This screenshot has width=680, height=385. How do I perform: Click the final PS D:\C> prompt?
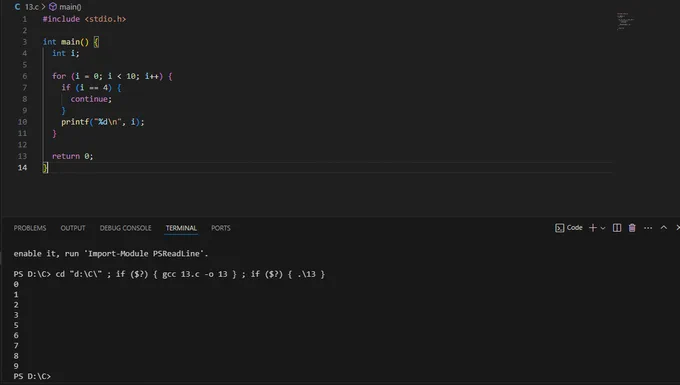tap(32, 376)
